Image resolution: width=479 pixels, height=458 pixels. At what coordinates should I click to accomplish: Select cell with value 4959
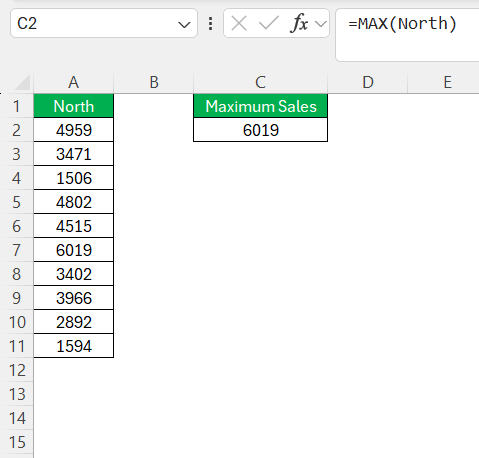tap(74, 130)
